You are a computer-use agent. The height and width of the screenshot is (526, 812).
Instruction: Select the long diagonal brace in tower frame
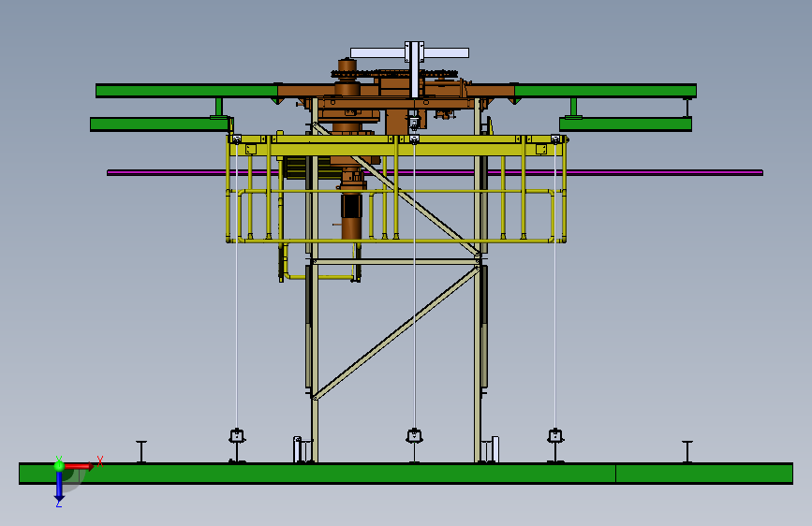396,333
